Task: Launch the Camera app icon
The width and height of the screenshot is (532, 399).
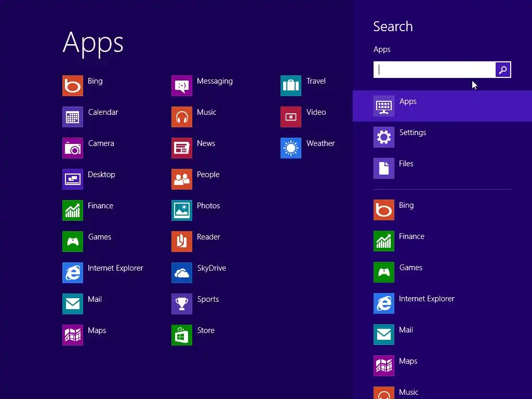Action: point(73,148)
